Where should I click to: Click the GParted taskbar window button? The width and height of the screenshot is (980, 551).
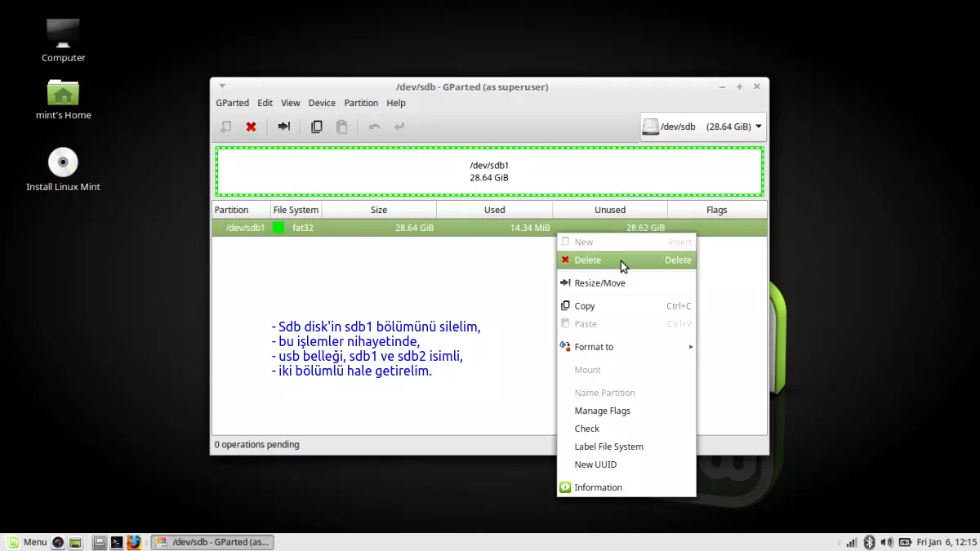(x=212, y=542)
